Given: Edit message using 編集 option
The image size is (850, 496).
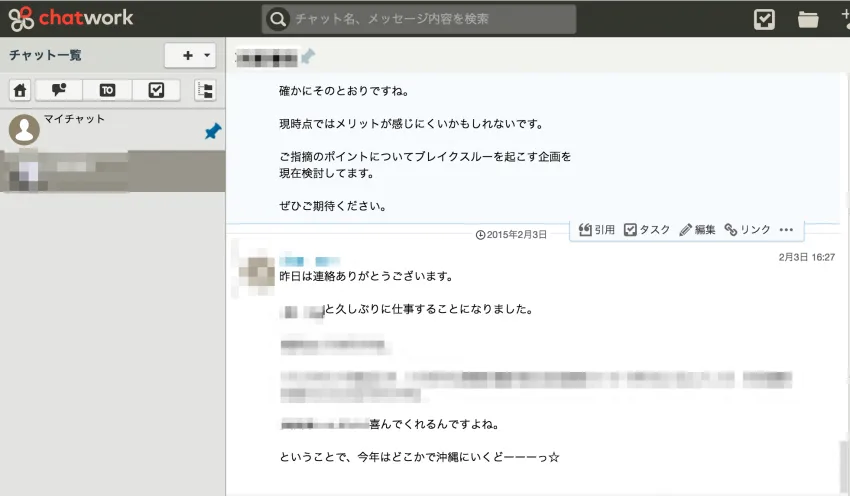Looking at the screenshot, I should pos(697,230).
